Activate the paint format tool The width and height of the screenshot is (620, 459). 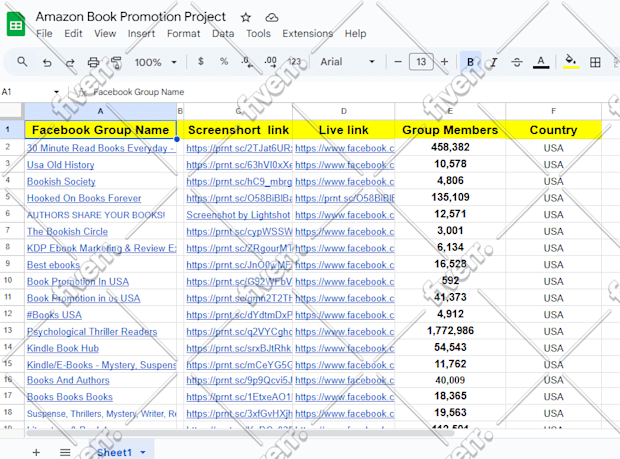click(x=116, y=62)
